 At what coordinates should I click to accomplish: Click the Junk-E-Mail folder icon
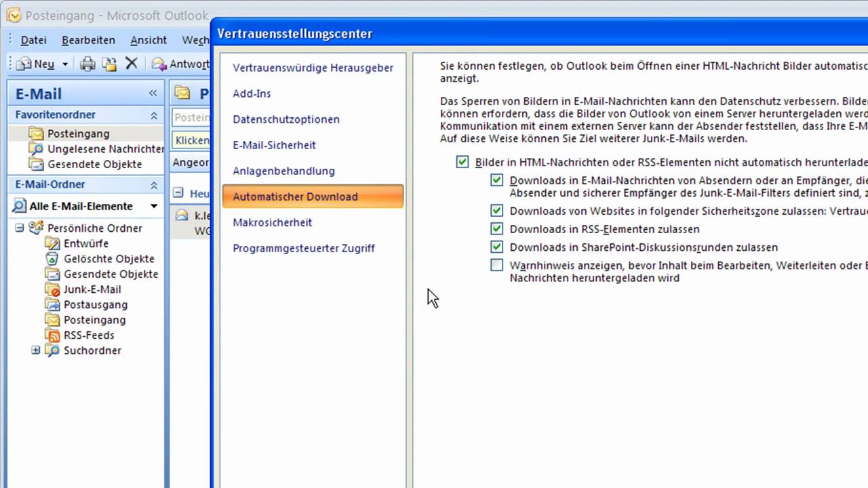coord(52,289)
